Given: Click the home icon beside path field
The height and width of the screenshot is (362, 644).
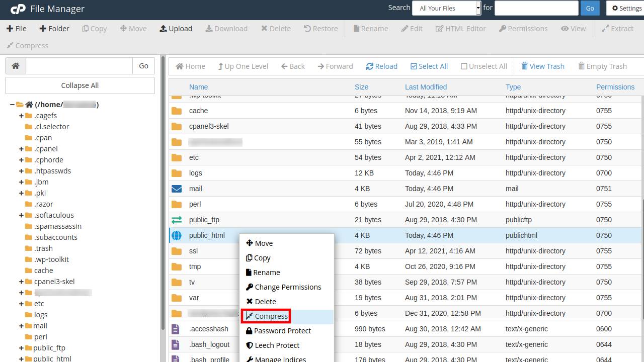Looking at the screenshot, I should 16,66.
